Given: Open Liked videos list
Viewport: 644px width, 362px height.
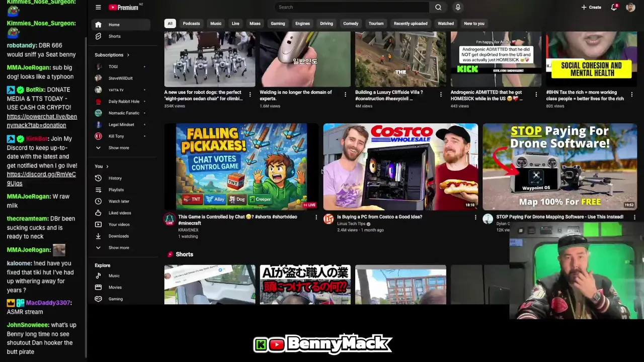Looking at the screenshot, I should coord(121,213).
